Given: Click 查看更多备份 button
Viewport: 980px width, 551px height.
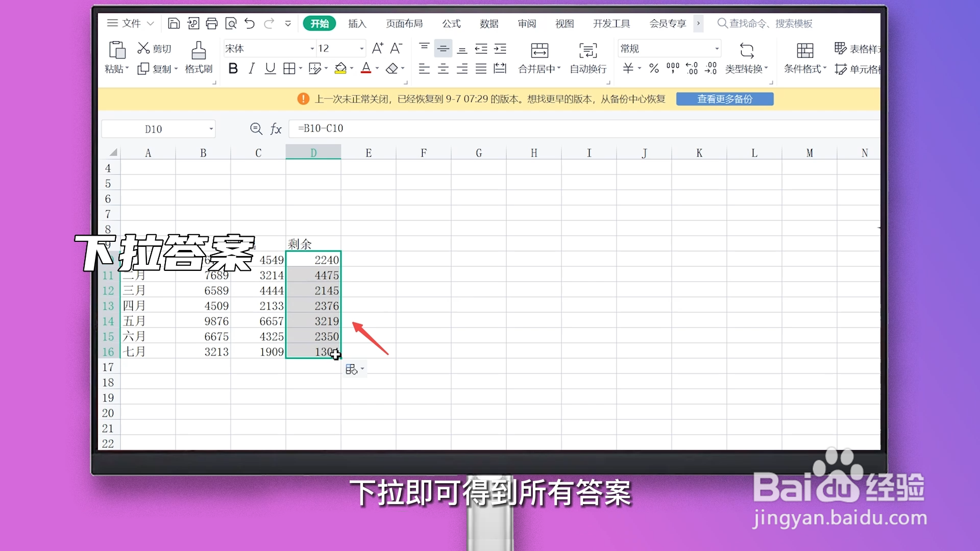Looking at the screenshot, I should (725, 99).
